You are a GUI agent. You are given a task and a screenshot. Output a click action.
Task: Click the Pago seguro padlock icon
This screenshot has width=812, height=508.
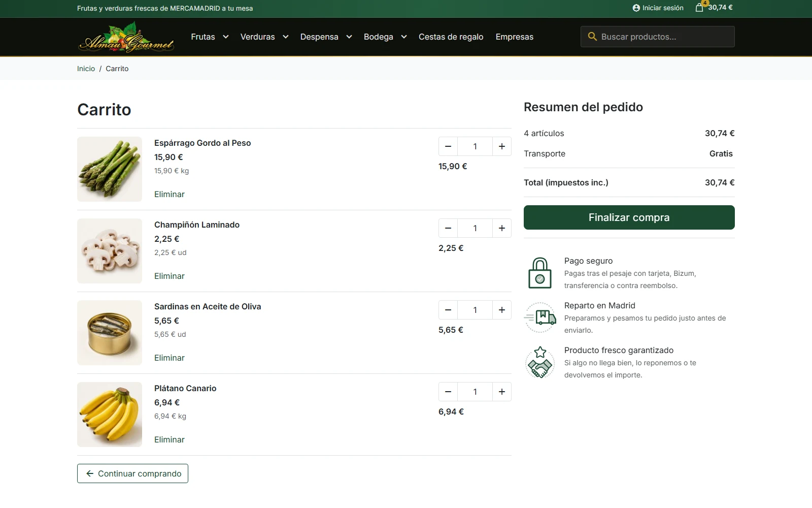(540, 273)
